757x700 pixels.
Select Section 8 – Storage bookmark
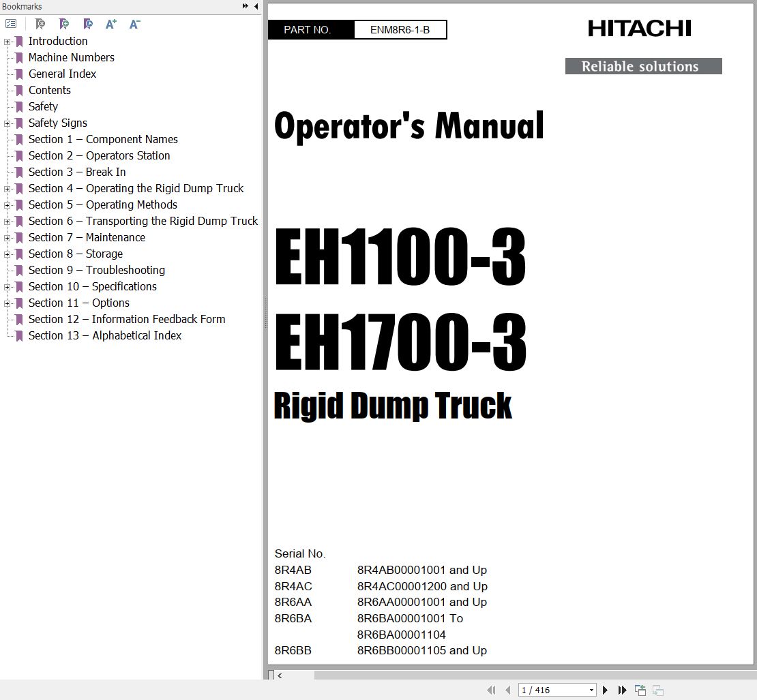[75, 254]
